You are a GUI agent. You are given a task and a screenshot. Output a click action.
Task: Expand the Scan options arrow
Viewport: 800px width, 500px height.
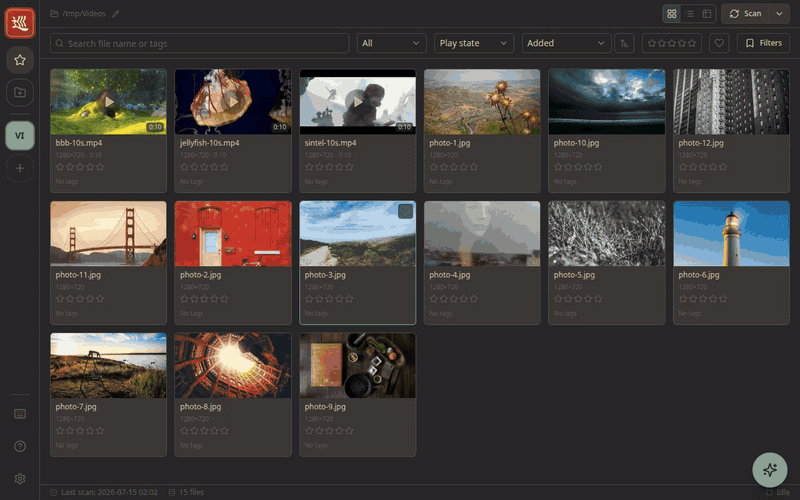pos(779,14)
